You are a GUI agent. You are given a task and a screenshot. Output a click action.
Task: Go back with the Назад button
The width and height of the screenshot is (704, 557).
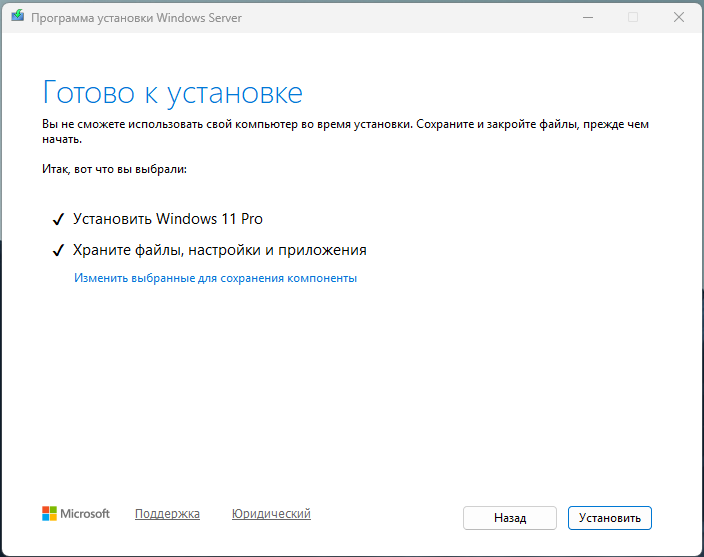tap(510, 518)
